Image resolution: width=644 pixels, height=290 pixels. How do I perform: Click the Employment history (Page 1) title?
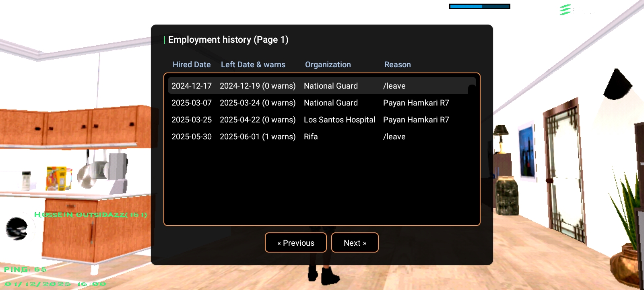coord(228,39)
